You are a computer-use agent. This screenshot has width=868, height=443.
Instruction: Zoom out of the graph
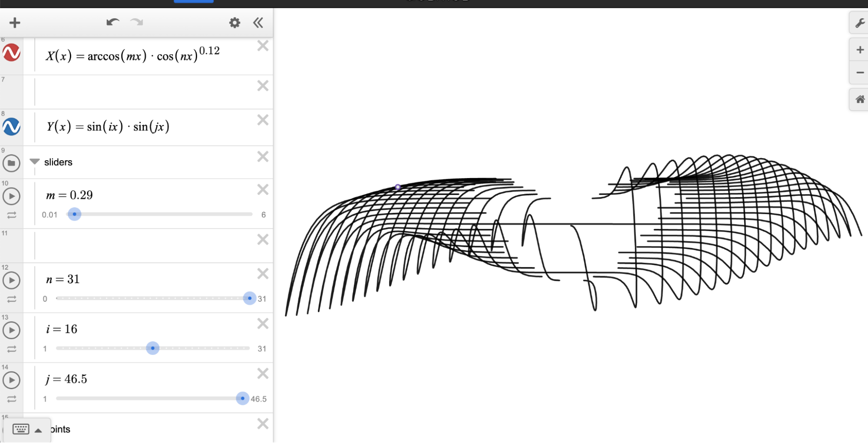[859, 73]
